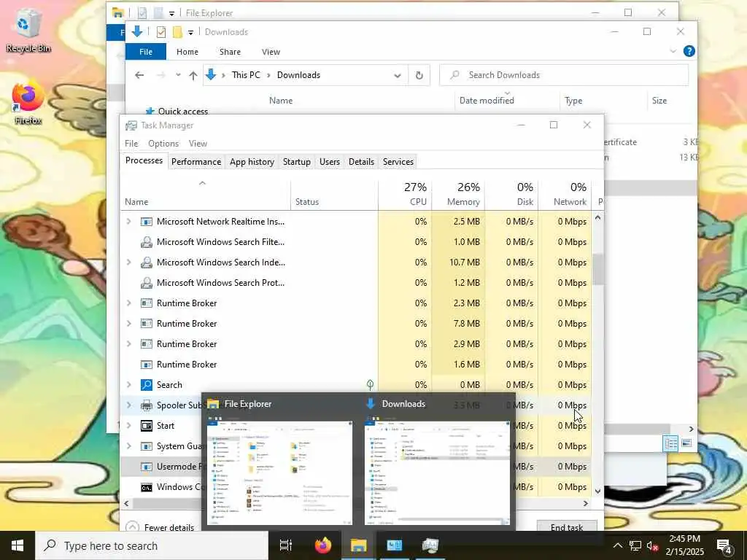Viewport: 747px width, 560px height.
Task: Open Firefox from the taskbar
Action: tap(323, 545)
